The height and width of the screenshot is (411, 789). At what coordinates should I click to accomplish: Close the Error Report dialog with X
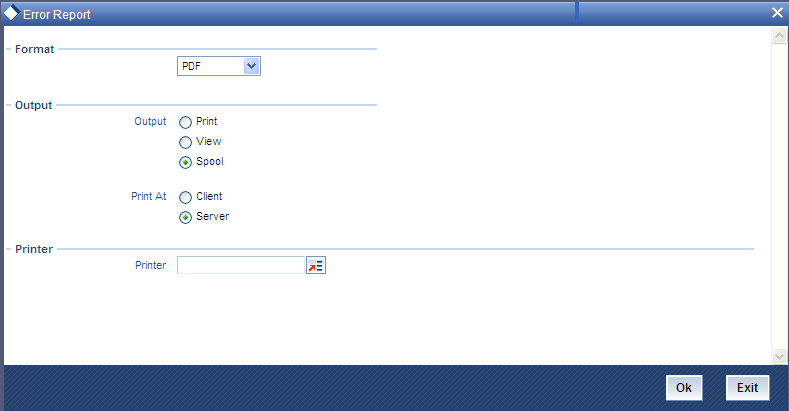coord(777,13)
